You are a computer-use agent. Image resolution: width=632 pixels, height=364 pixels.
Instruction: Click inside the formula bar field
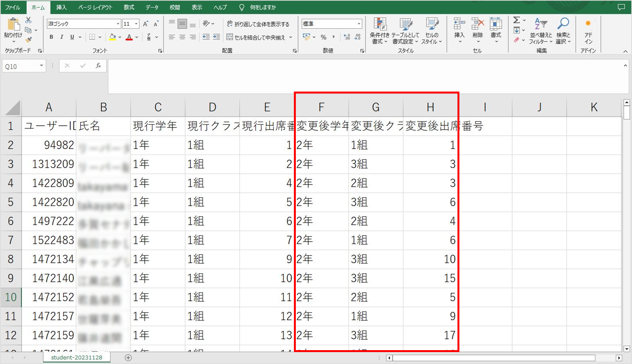[355, 76]
